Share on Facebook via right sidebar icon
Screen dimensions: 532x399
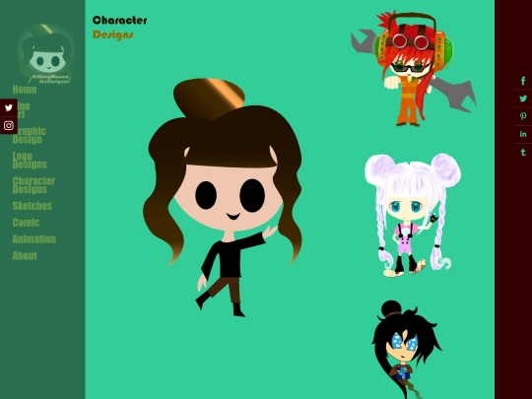click(x=523, y=81)
